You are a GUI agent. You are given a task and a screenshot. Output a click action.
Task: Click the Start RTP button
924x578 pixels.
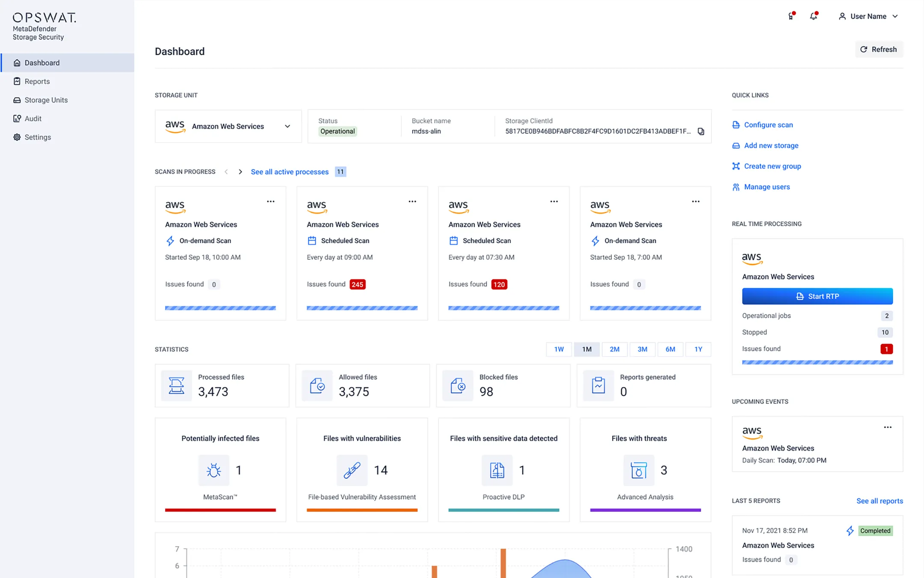817,296
